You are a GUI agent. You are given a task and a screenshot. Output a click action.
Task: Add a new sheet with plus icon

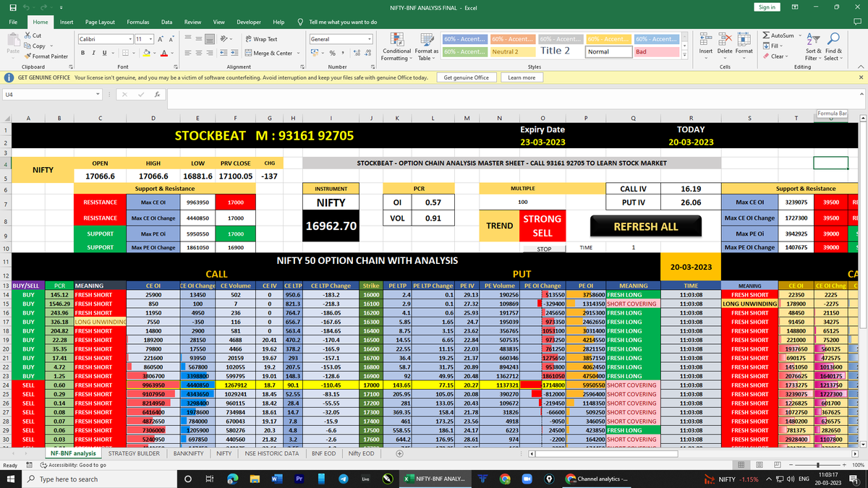[399, 453]
